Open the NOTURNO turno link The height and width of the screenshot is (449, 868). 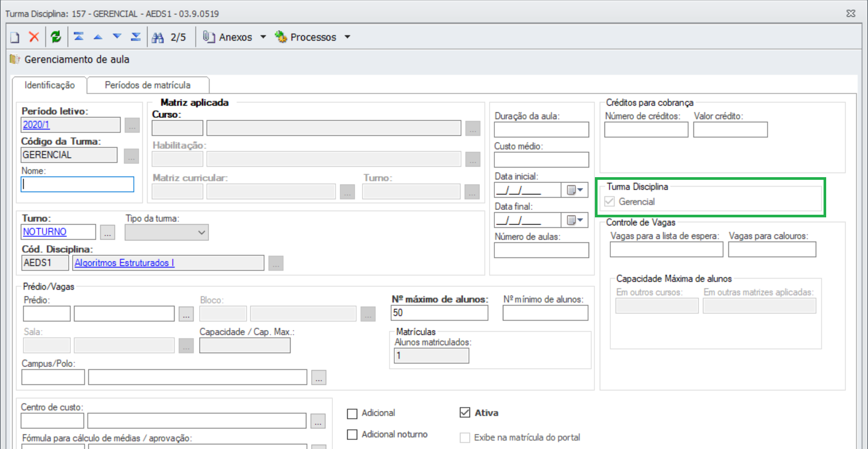click(x=44, y=232)
